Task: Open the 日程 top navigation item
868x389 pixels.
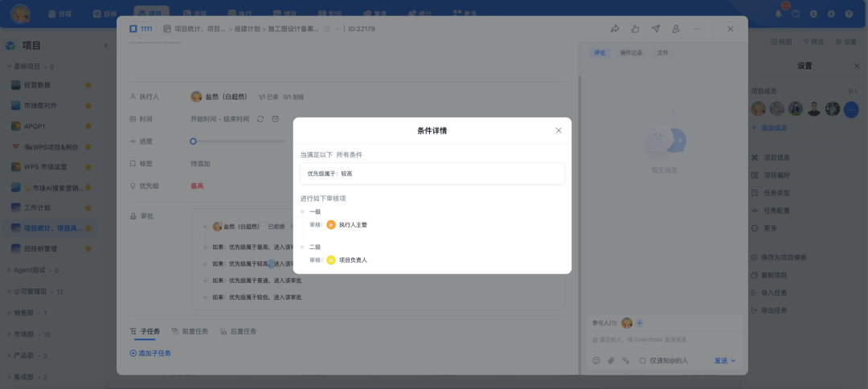Action: (x=59, y=14)
